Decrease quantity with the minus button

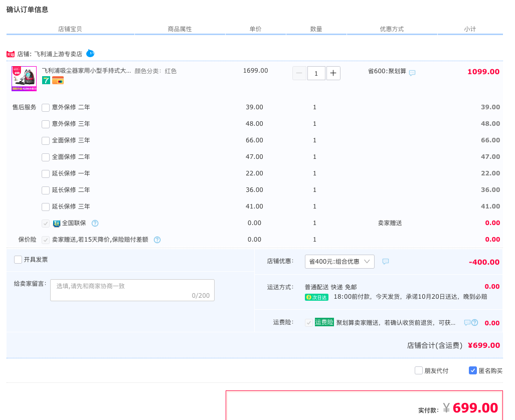click(x=299, y=73)
